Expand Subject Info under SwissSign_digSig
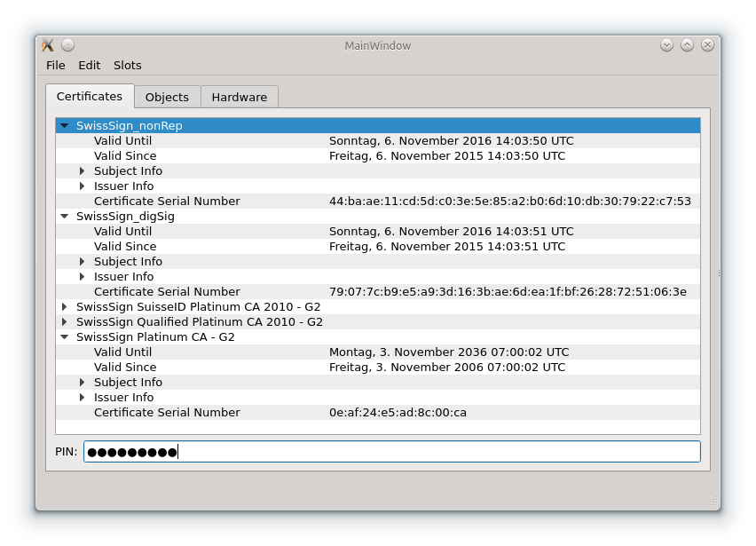756x546 pixels. [x=82, y=261]
